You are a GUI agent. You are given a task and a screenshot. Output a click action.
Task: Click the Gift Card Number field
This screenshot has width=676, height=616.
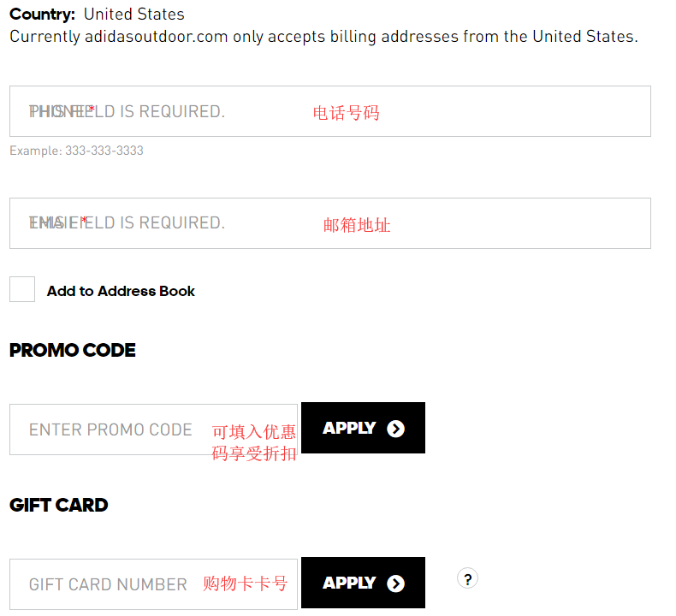coord(108,584)
